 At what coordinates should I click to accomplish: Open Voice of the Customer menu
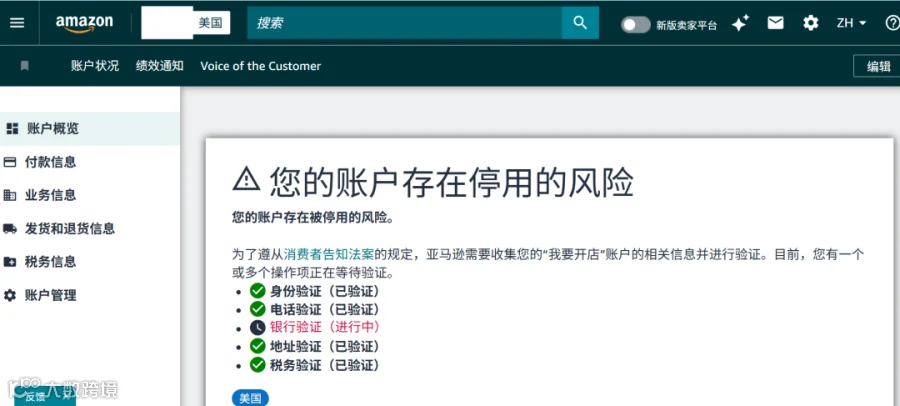261,66
